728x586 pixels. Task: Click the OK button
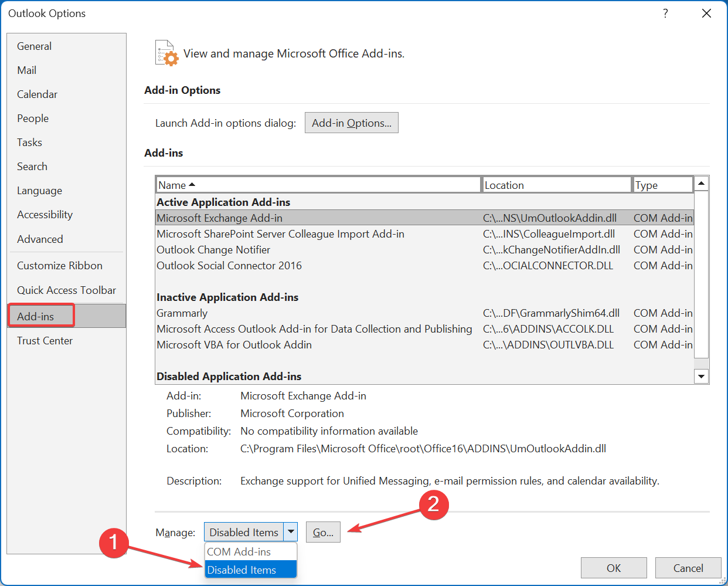(x=614, y=568)
